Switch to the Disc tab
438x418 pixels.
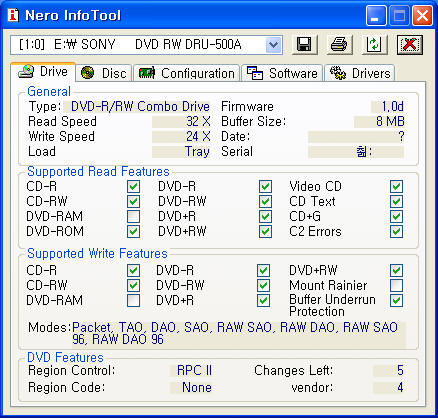coord(104,73)
